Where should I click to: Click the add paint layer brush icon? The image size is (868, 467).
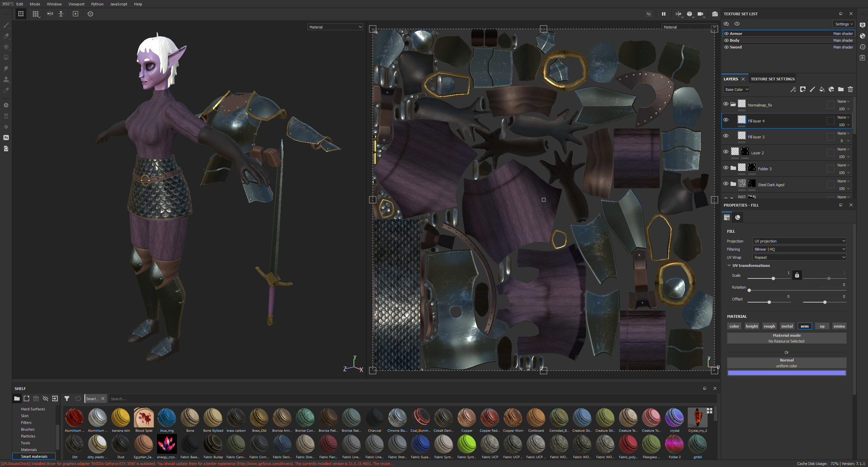pyautogui.click(x=812, y=90)
